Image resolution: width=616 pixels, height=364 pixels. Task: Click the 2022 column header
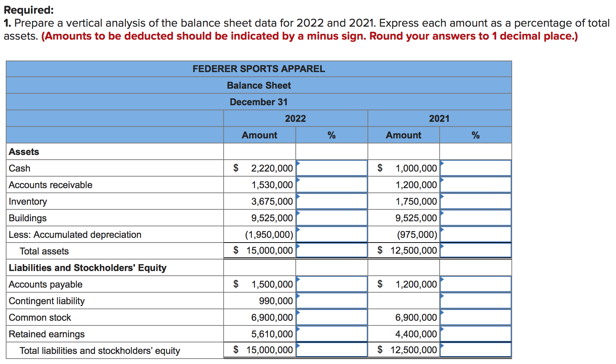pyautogui.click(x=295, y=119)
